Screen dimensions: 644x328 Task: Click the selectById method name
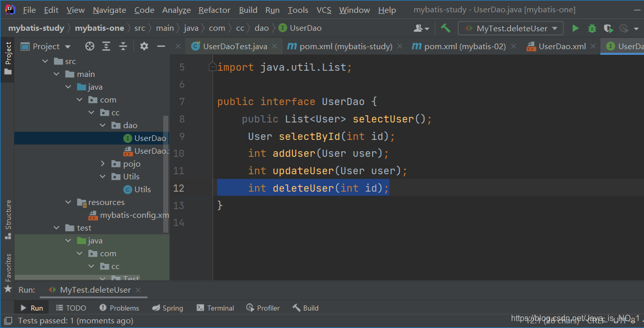point(309,136)
